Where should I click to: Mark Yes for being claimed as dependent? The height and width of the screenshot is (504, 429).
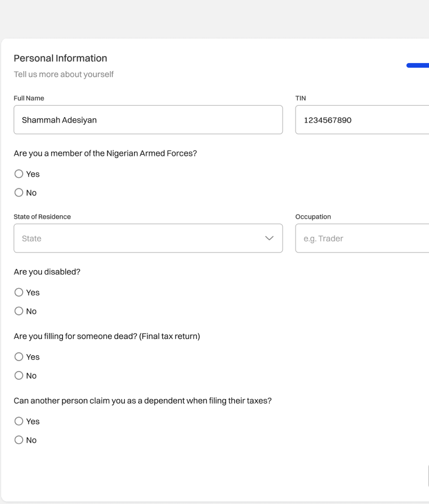(19, 421)
